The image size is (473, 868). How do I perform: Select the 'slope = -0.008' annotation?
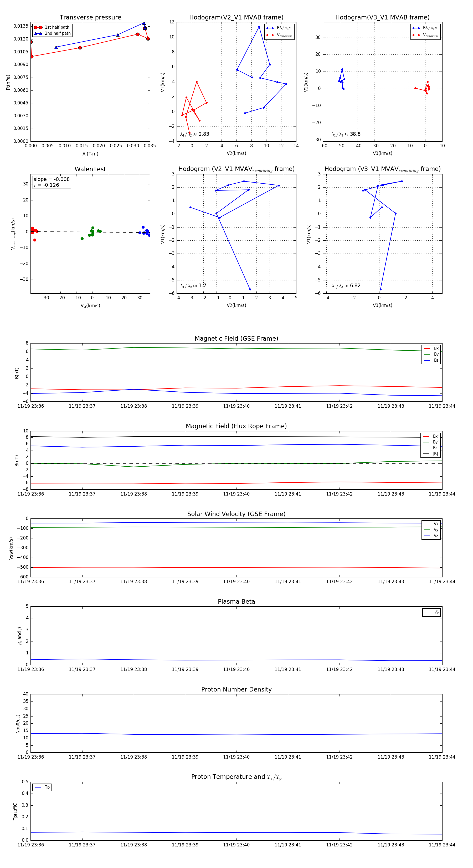[52, 179]
